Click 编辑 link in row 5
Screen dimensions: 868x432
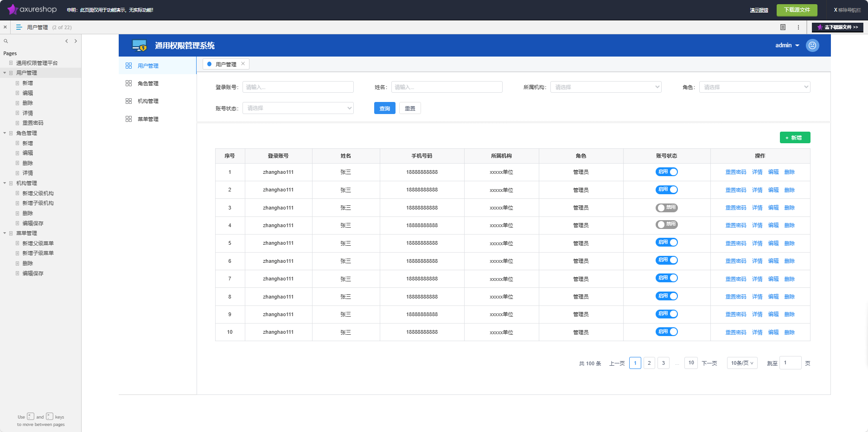773,243
